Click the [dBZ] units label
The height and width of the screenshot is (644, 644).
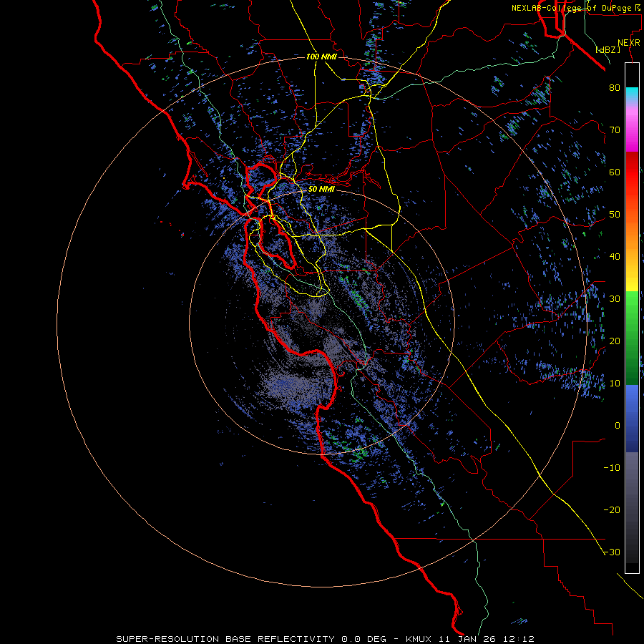[608, 50]
